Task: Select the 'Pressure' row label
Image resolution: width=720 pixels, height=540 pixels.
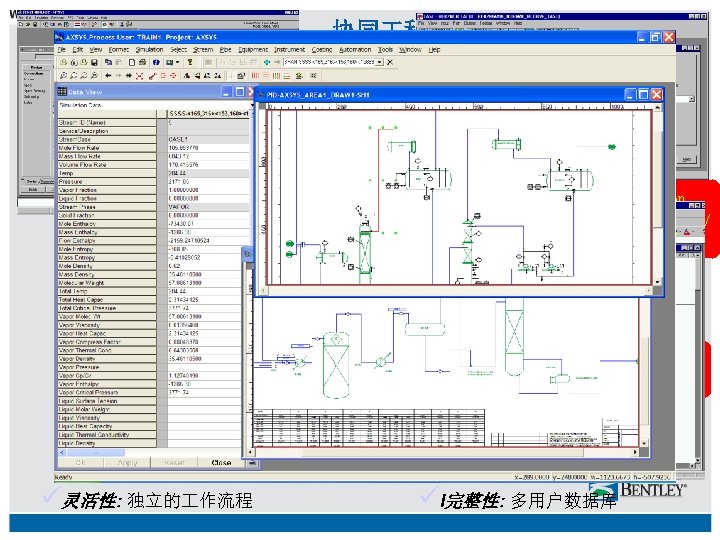Action: [107, 181]
